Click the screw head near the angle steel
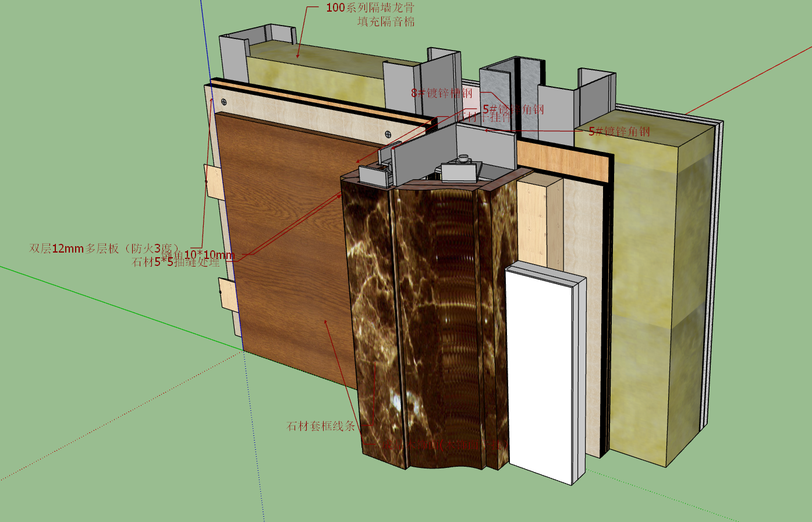This screenshot has width=812, height=522. [x=388, y=134]
